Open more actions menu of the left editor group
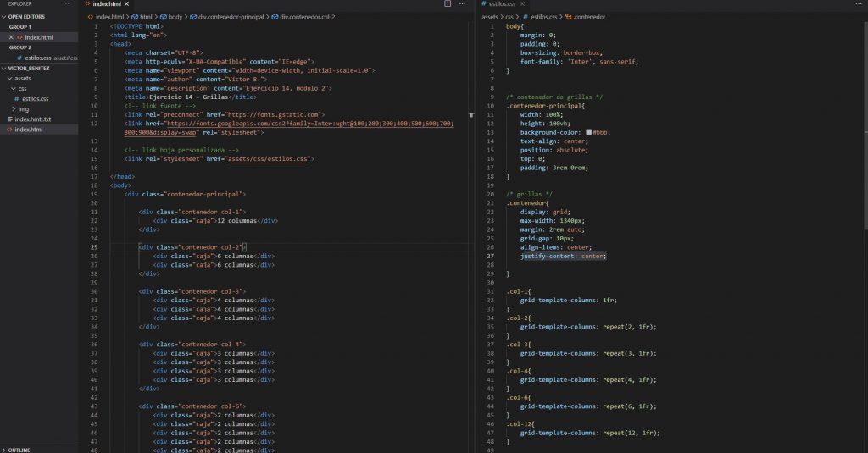Screen dimensions: 868x453 462,3
